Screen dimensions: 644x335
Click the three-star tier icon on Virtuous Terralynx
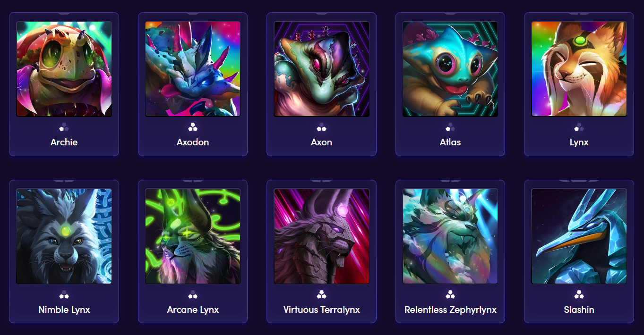321,295
